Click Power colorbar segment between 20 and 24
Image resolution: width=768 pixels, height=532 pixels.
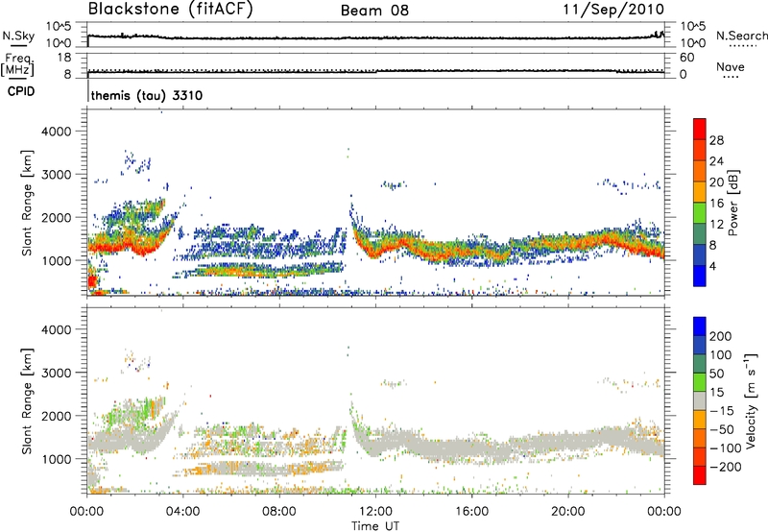pyautogui.click(x=700, y=171)
